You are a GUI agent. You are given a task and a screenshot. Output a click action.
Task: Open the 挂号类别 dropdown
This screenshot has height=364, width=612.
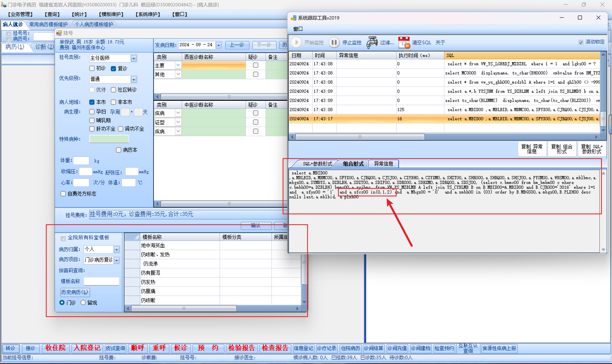(134, 58)
